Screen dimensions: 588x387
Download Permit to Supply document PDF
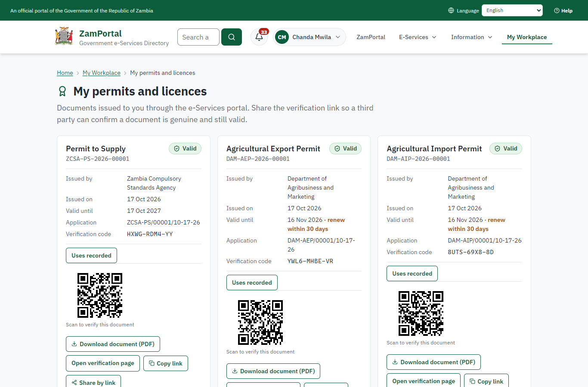pyautogui.click(x=113, y=344)
